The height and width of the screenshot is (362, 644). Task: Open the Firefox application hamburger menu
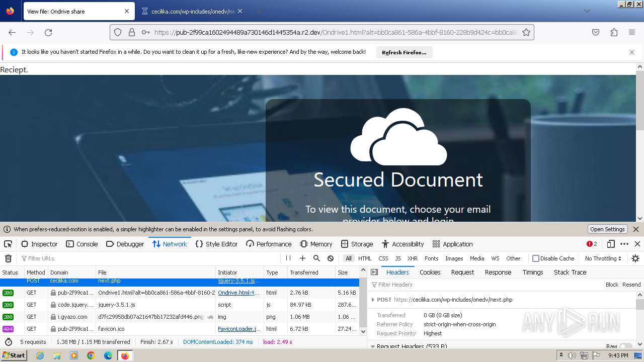coord(632,32)
